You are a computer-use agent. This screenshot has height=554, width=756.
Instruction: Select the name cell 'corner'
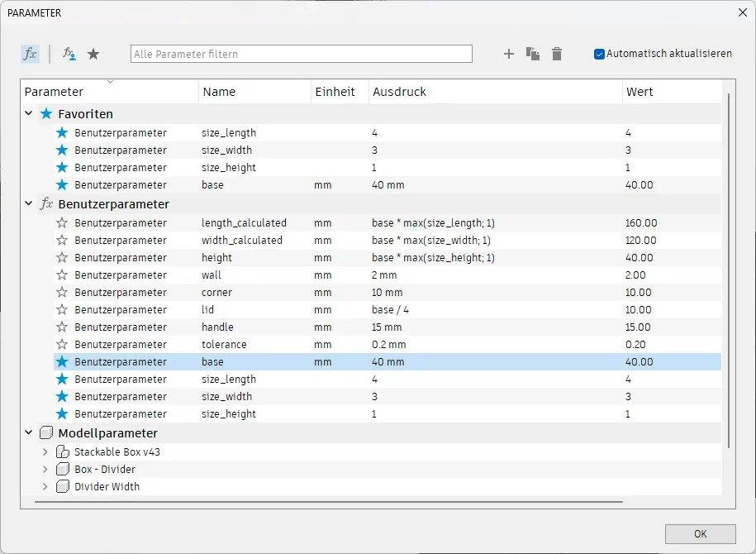[216, 293]
